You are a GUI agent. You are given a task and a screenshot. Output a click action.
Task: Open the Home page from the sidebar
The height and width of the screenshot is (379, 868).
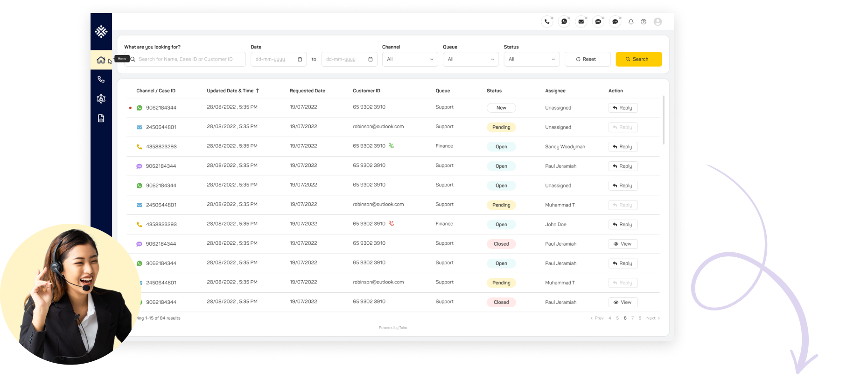point(101,60)
